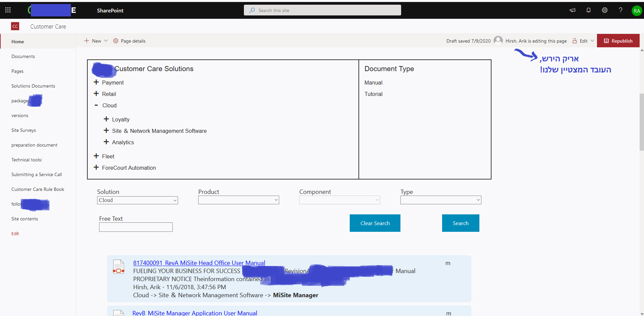The width and height of the screenshot is (644, 316).
Task: Expand the Retail tree node
Action: [96, 94]
